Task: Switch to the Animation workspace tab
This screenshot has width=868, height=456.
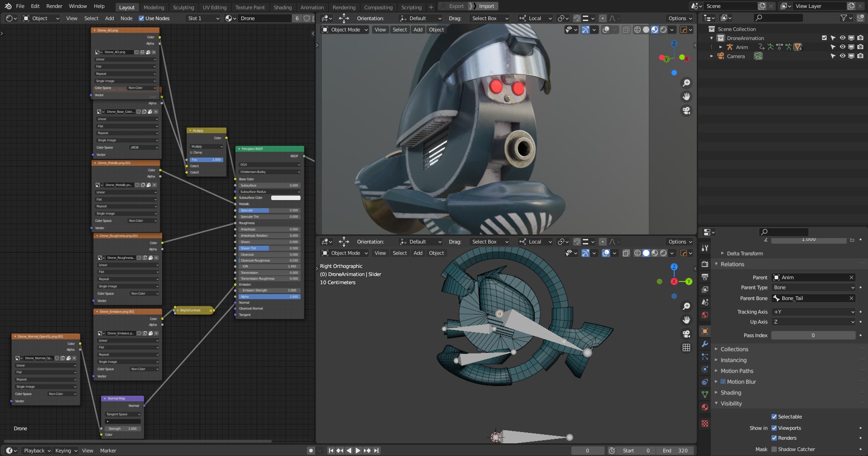Action: pos(312,7)
